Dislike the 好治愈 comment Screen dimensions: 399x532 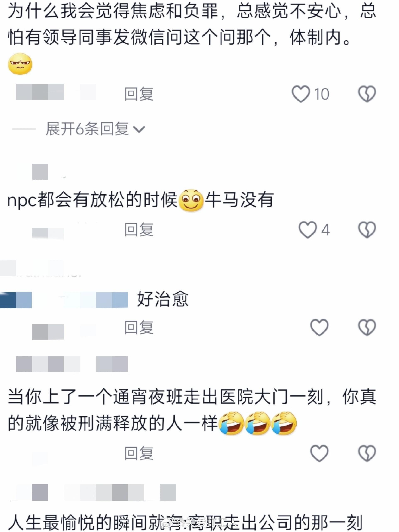pos(367,327)
